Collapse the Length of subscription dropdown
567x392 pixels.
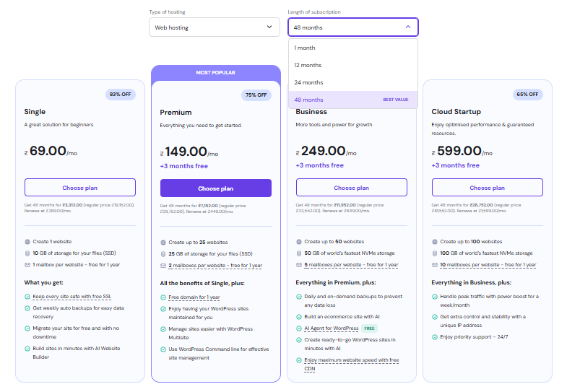pyautogui.click(x=352, y=27)
